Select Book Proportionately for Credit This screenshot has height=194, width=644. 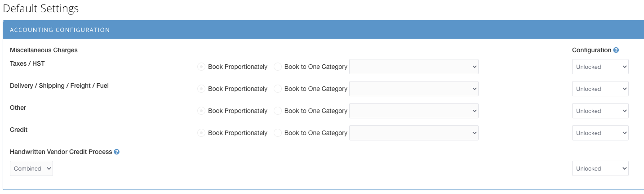tap(201, 133)
